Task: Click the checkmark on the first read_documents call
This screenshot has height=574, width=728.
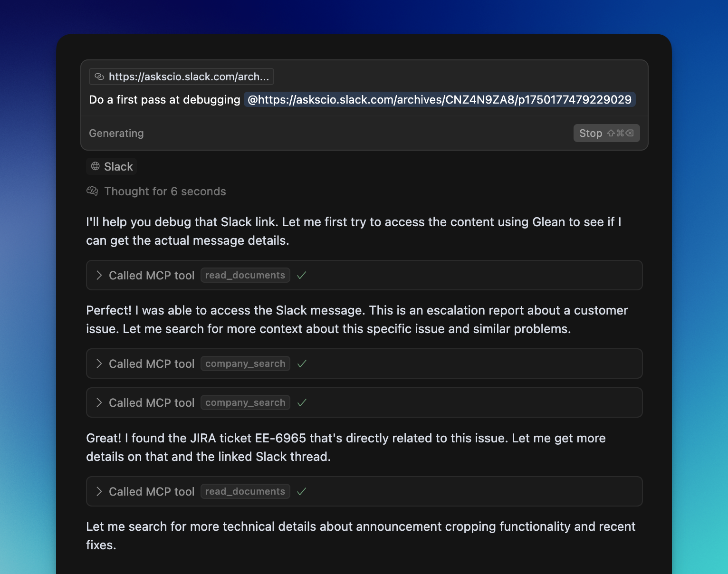Action: (302, 275)
